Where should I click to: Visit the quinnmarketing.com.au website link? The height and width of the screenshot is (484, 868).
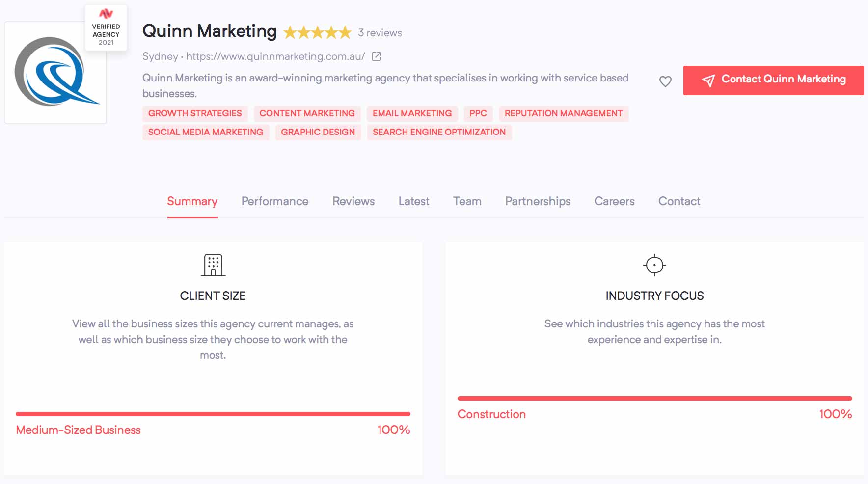pos(275,56)
